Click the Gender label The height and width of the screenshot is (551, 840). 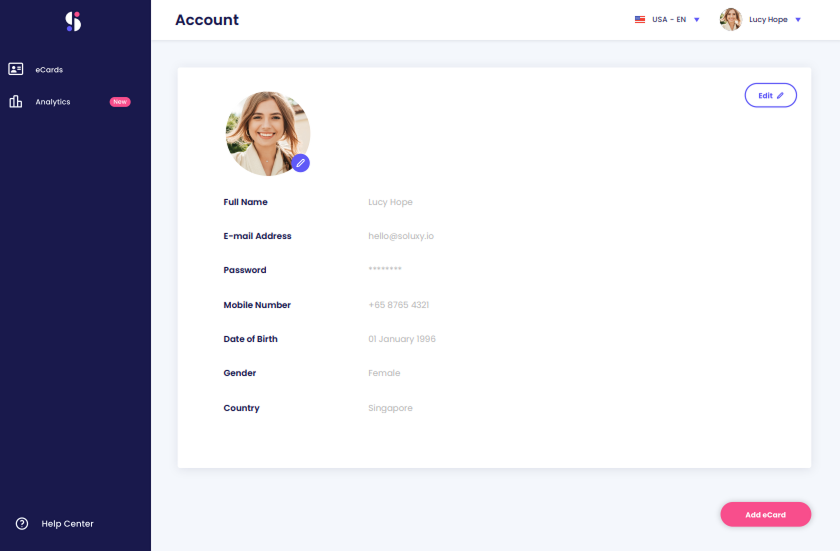coord(239,373)
